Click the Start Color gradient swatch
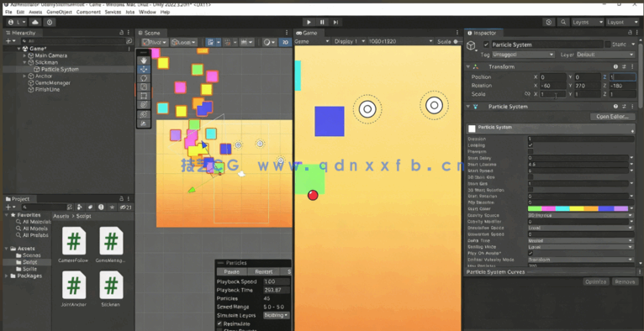Screen dimensions: 644x331 (578, 209)
